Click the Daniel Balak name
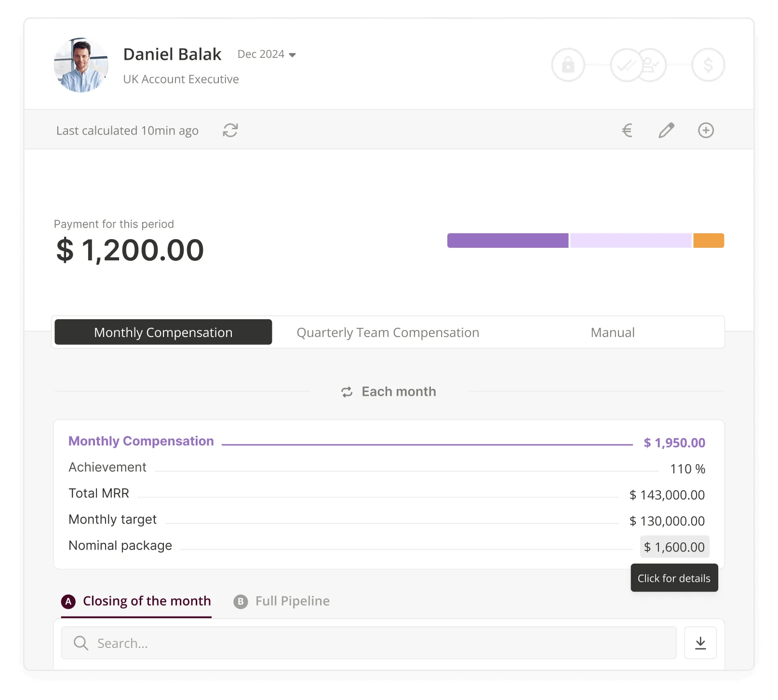 click(x=172, y=54)
